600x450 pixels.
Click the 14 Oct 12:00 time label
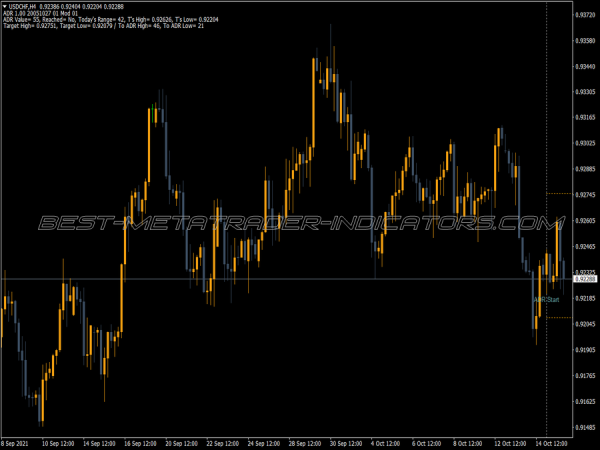click(552, 442)
